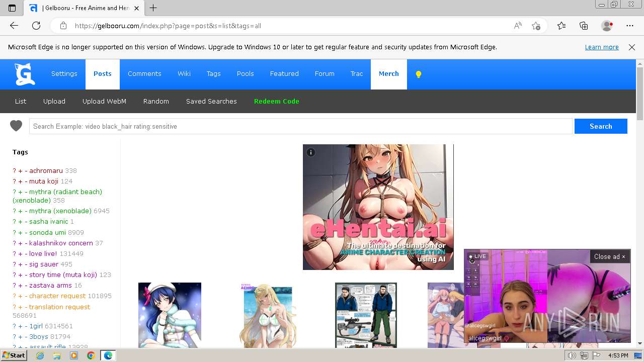The image size is (644, 362).
Task: Dismiss the Edge unsupported notification bar
Action: [x=632, y=47]
